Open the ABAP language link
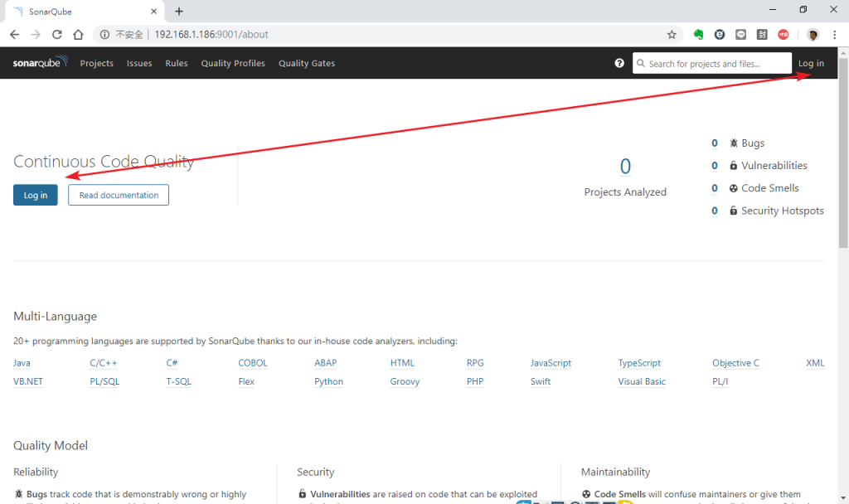The width and height of the screenshot is (849, 504). point(325,363)
